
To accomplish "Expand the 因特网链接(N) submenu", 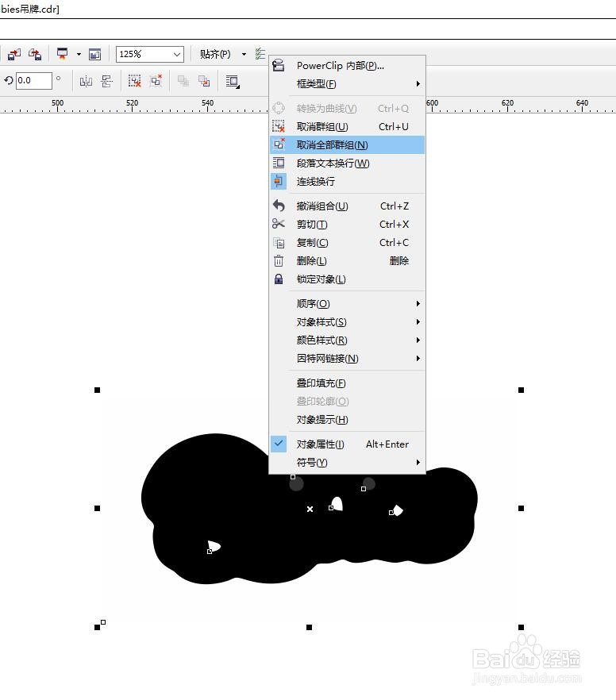I will pos(347,359).
